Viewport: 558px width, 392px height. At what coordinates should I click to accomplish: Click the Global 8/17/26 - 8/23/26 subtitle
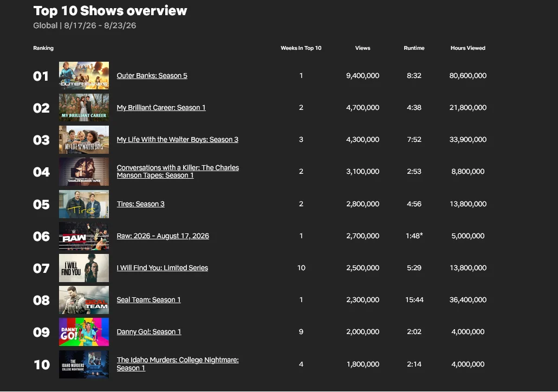[85, 25]
